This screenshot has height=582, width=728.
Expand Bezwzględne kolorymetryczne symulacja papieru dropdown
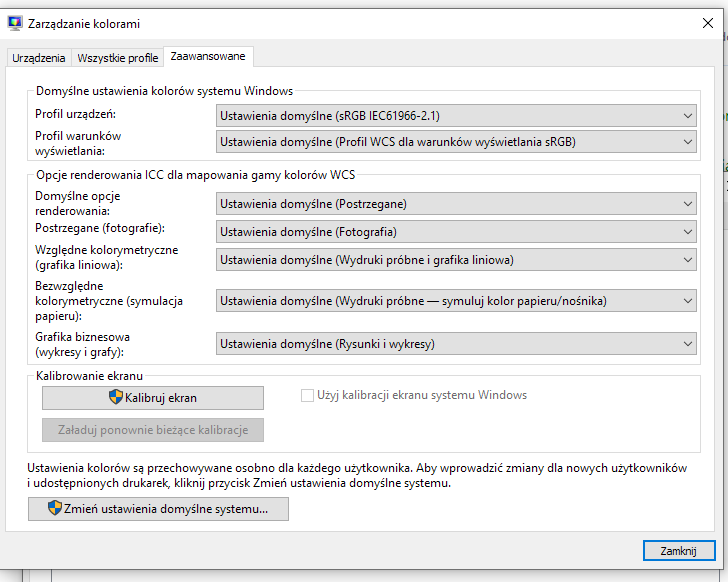click(x=456, y=301)
